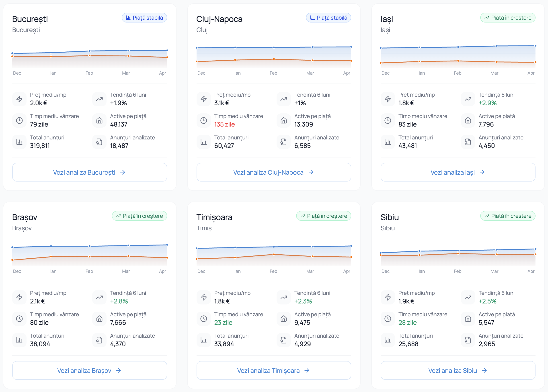The width and height of the screenshot is (548, 392).
Task: Open Vezi analiza Timișoara
Action: click(x=274, y=370)
